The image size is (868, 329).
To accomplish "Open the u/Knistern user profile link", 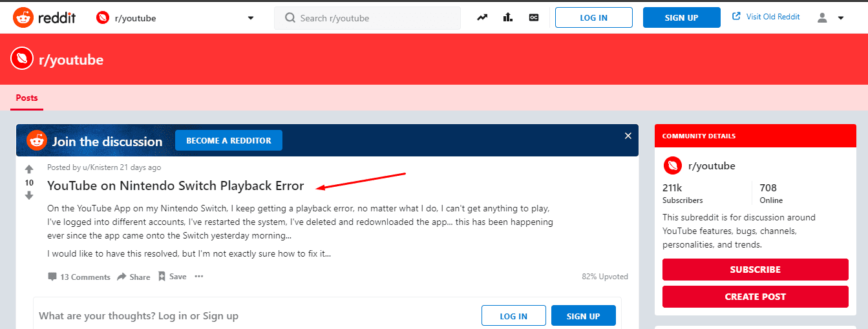I will [x=100, y=167].
